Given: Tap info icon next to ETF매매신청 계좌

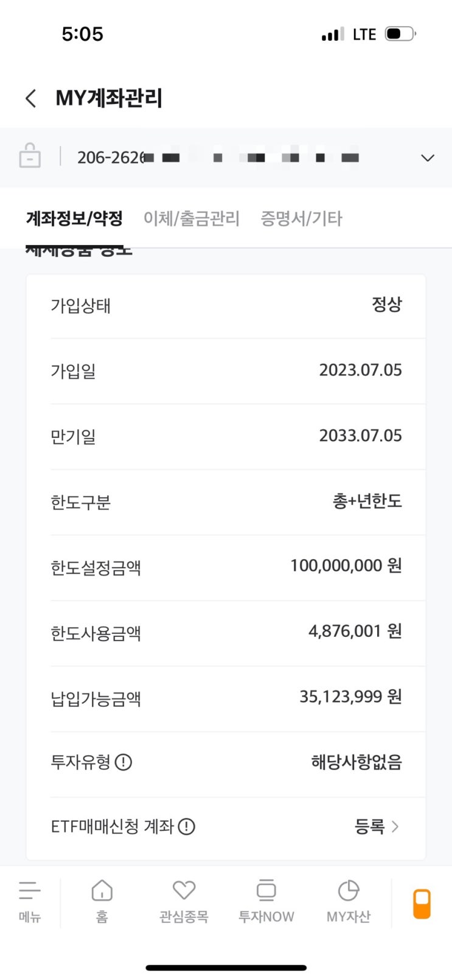Looking at the screenshot, I should [x=186, y=827].
